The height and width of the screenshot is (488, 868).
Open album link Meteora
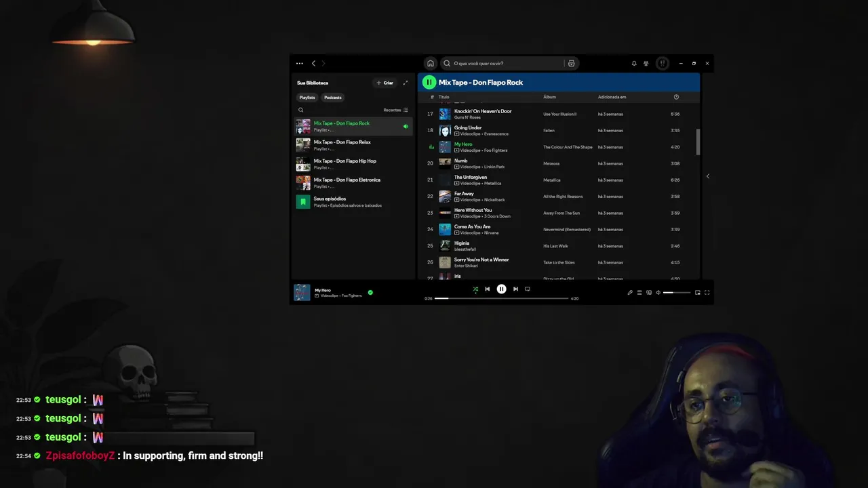coord(551,163)
